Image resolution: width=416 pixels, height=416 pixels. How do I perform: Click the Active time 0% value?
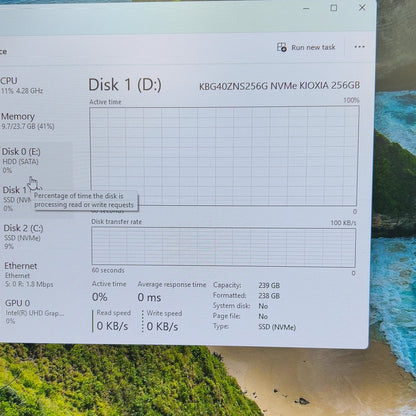[x=100, y=297]
